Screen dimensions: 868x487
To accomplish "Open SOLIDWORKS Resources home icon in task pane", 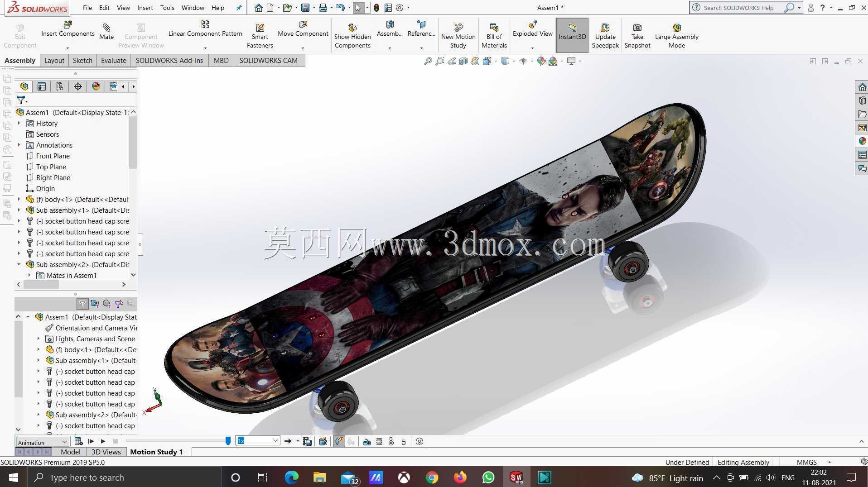I will 862,87.
